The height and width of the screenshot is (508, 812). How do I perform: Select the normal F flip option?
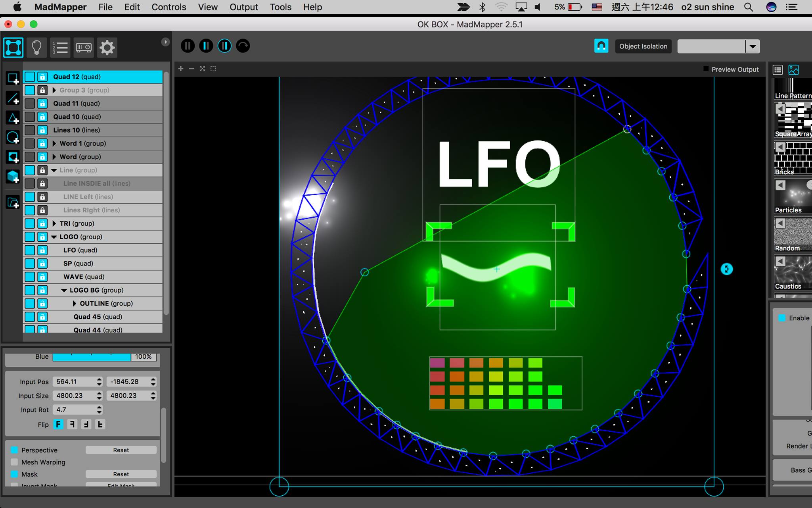pyautogui.click(x=58, y=424)
